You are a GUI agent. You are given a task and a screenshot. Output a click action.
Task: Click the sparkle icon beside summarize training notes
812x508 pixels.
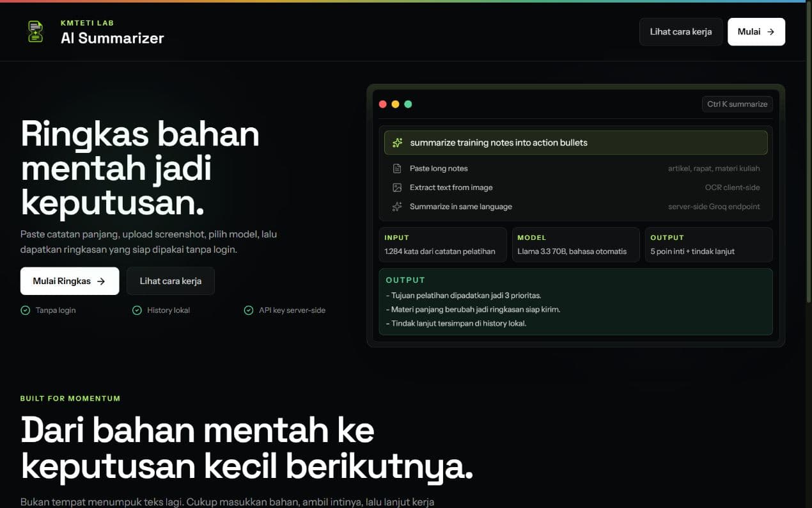pyautogui.click(x=397, y=143)
